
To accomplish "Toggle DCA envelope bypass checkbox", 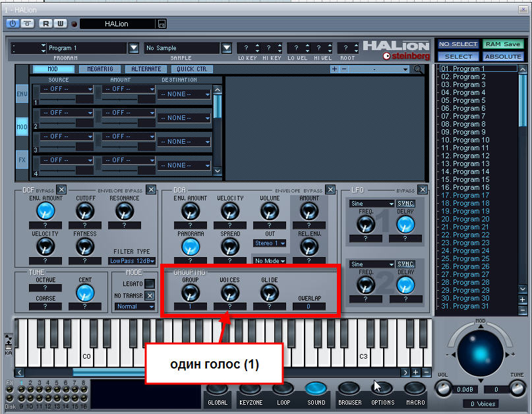I will [330, 189].
